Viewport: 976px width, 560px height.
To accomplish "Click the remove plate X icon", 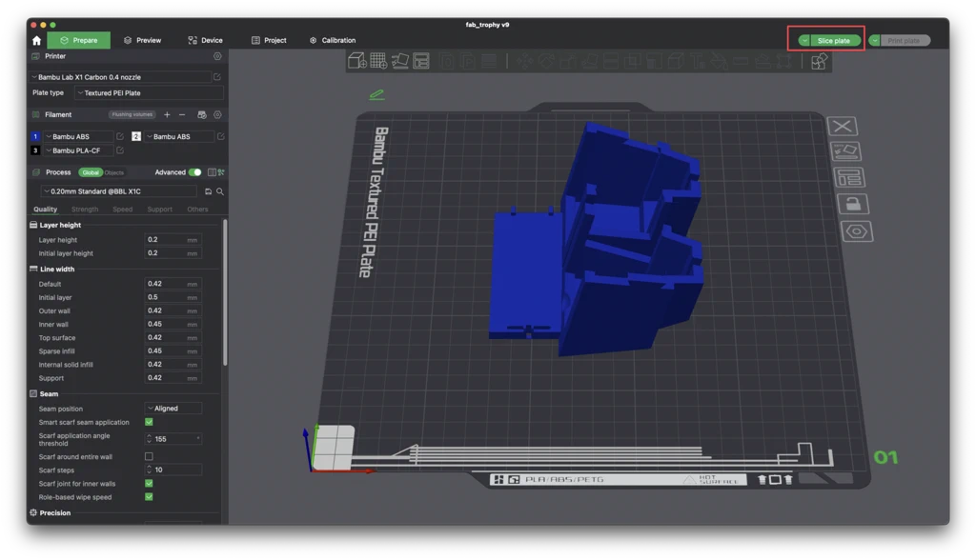I will pos(843,127).
